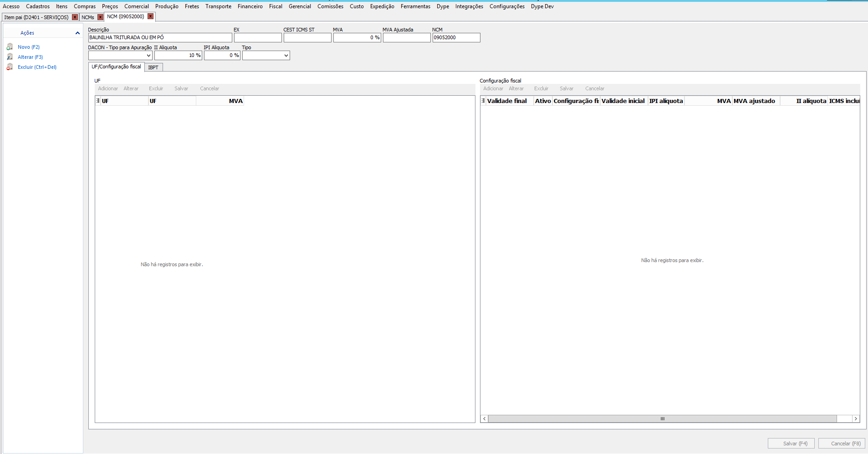868x454 pixels.
Task: Select the UF/Configuração fiscal tab
Action: 117,67
